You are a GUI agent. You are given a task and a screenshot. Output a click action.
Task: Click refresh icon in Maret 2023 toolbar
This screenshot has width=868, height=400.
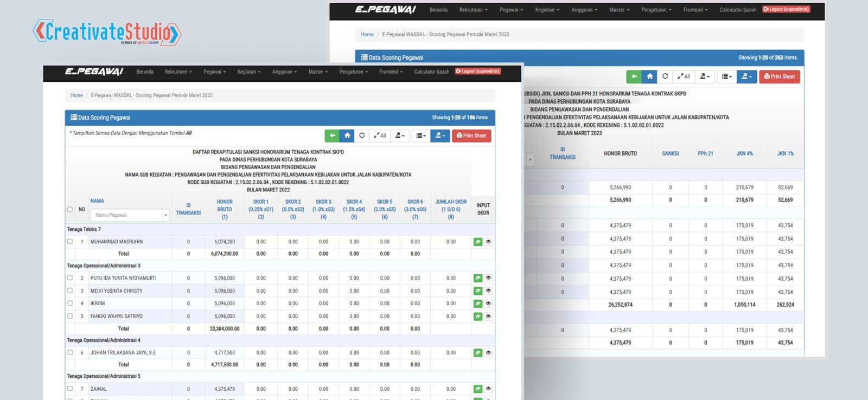pyautogui.click(x=665, y=76)
